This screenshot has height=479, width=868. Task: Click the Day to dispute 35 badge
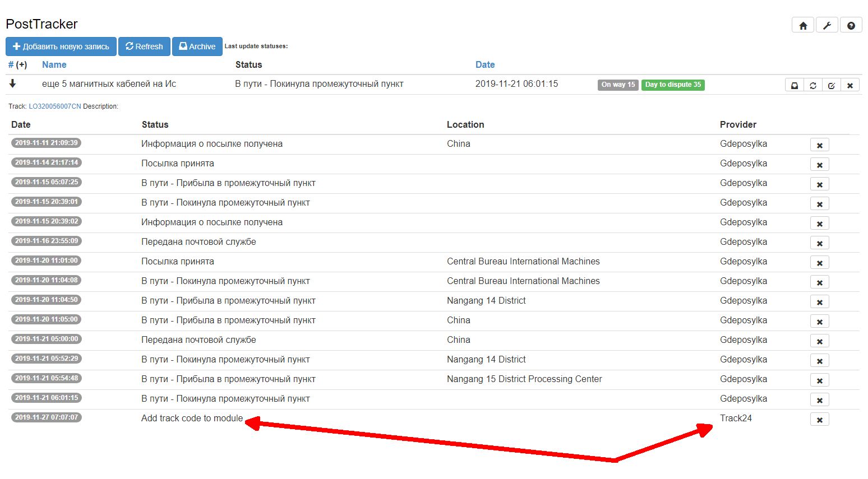click(x=673, y=85)
